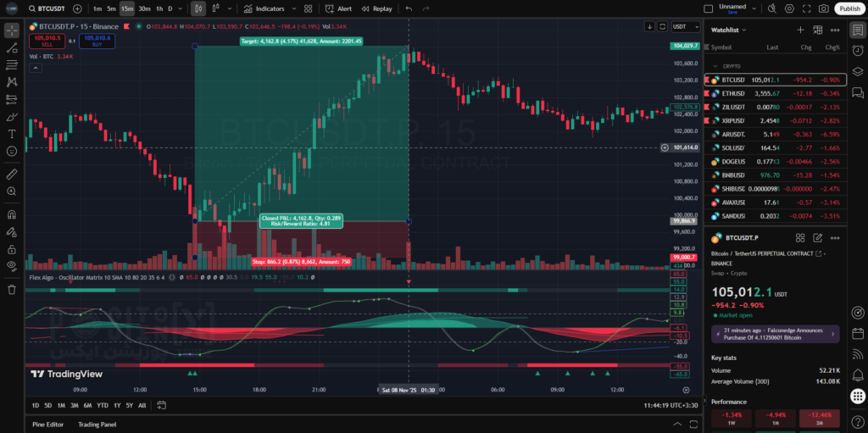The width and height of the screenshot is (868, 433).
Task: Open the Pine Editor tab
Action: (x=47, y=425)
